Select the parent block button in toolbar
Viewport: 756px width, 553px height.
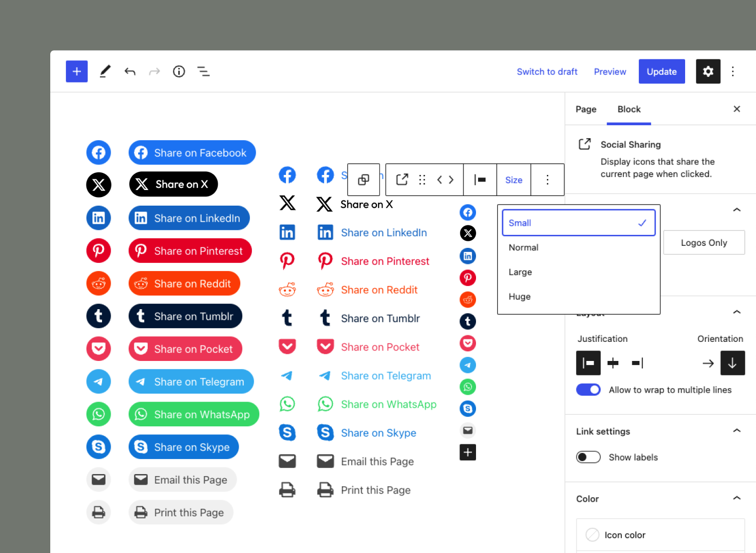(x=363, y=180)
